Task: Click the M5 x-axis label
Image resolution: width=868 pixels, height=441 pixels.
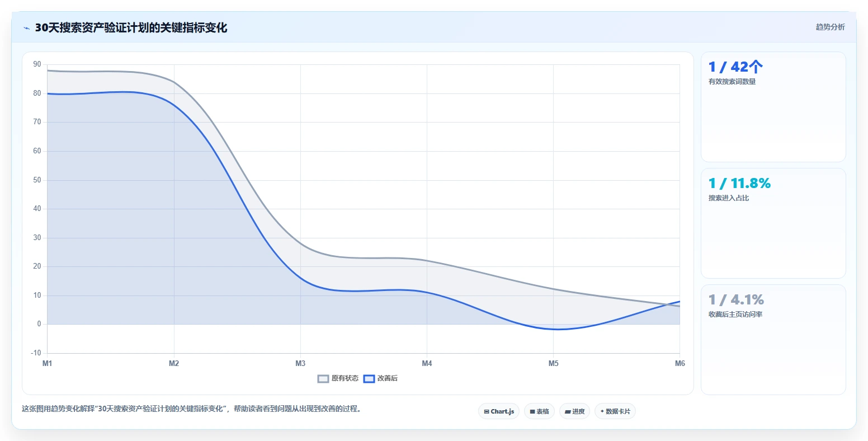Action: 553,363
